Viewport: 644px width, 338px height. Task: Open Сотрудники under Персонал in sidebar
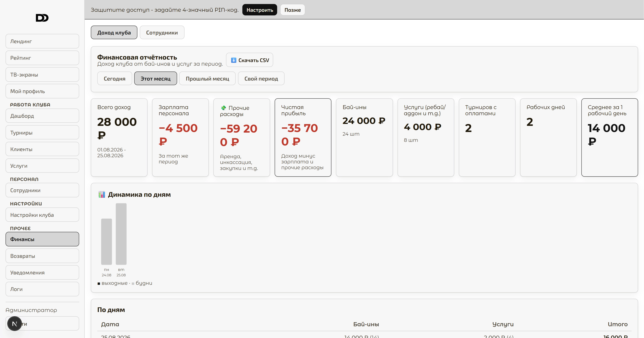pyautogui.click(x=42, y=190)
